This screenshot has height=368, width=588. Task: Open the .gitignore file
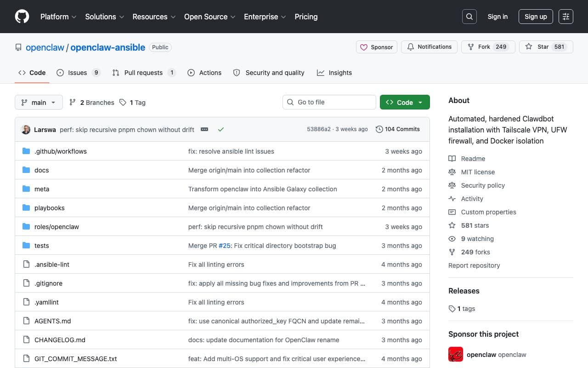pyautogui.click(x=48, y=283)
